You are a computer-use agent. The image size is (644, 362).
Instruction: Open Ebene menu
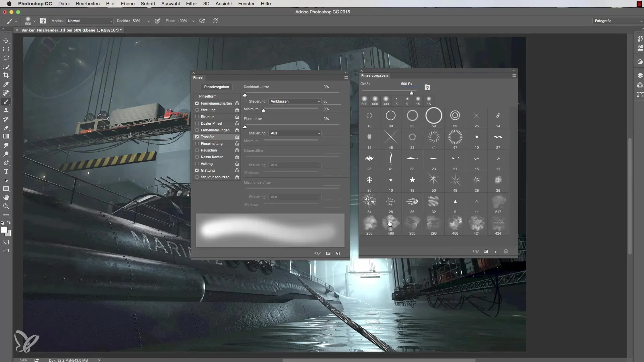point(127,4)
